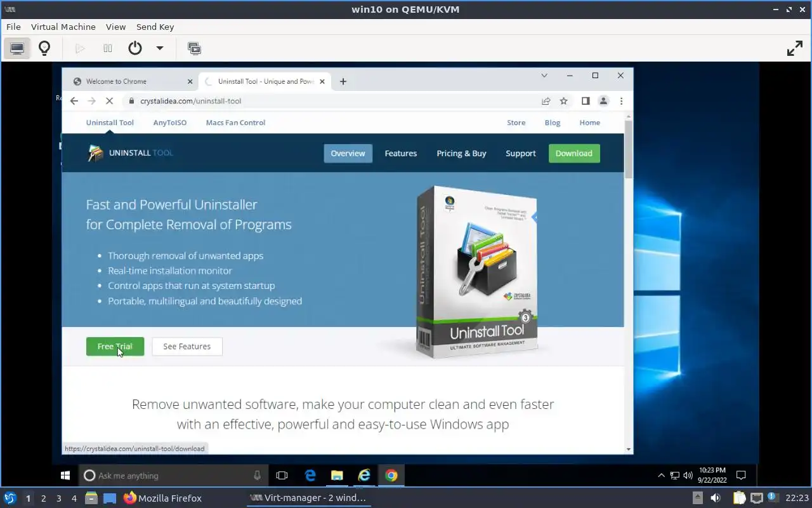The width and height of the screenshot is (812, 508).
Task: Open Internet Explorer from Windows taskbar
Action: pyautogui.click(x=364, y=475)
